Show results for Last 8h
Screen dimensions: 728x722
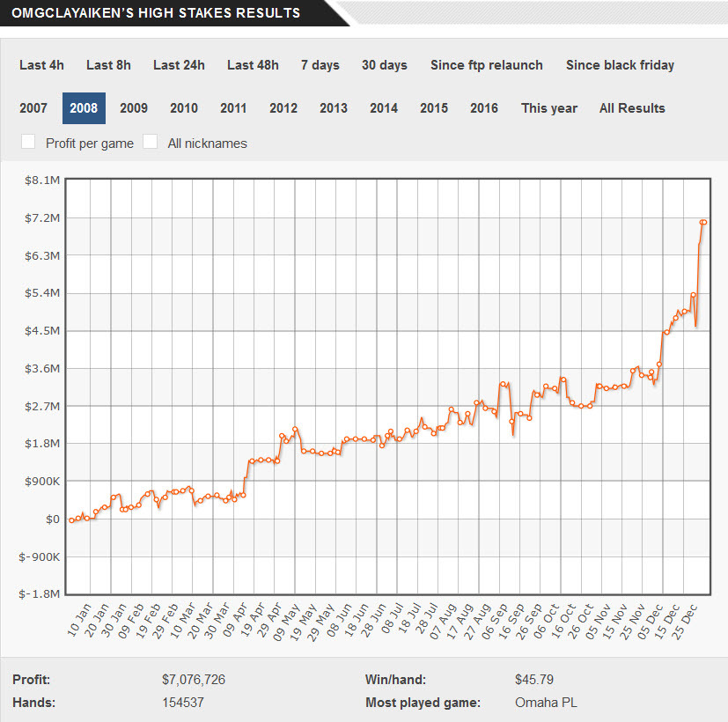108,65
